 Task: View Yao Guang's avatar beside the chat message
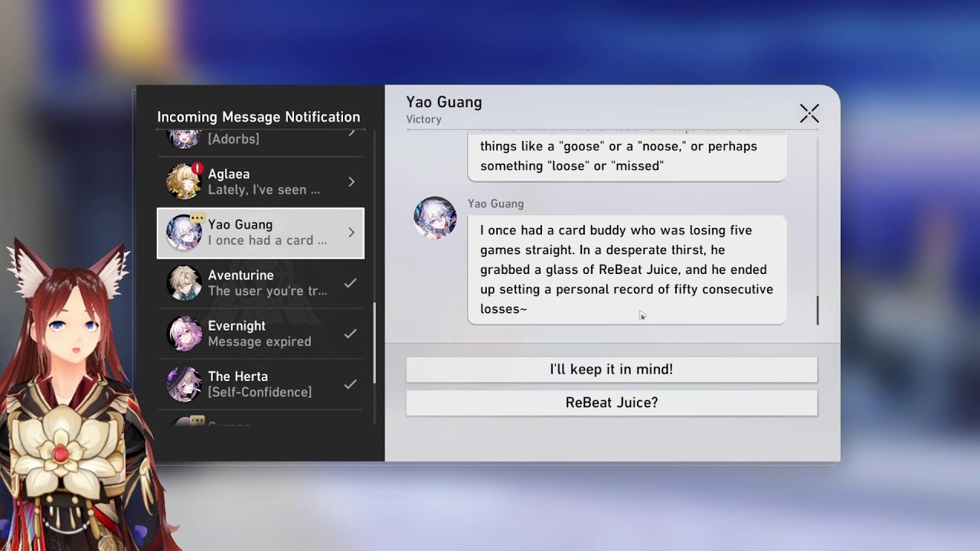click(435, 218)
